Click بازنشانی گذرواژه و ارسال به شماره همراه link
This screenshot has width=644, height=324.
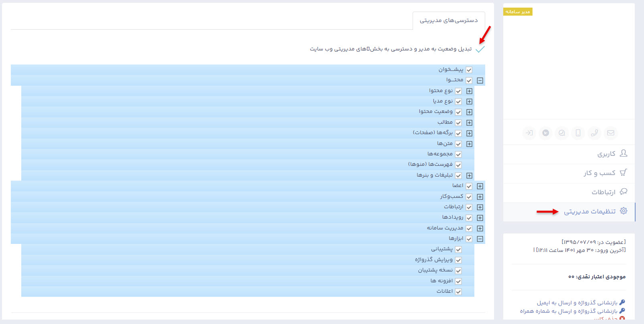point(569,311)
